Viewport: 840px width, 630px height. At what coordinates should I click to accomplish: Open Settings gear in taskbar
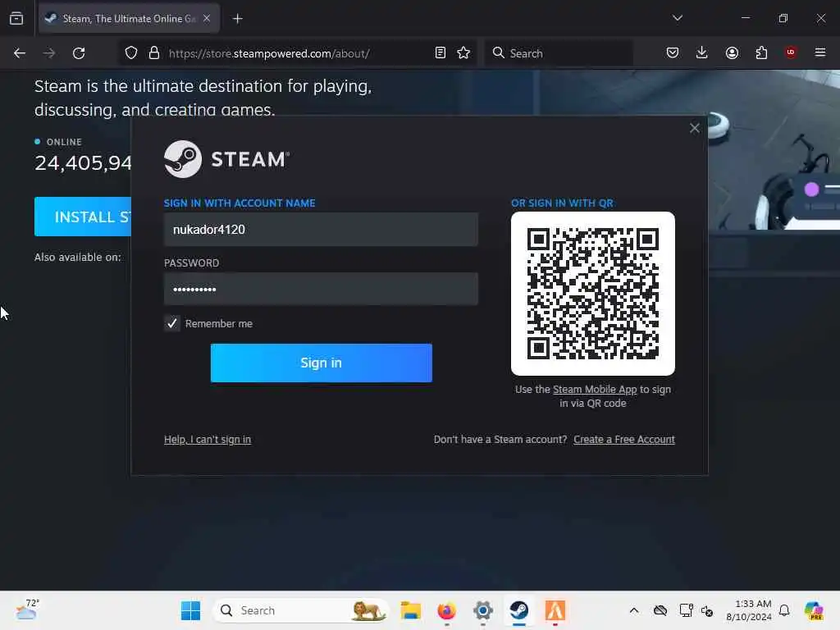[x=482, y=610]
